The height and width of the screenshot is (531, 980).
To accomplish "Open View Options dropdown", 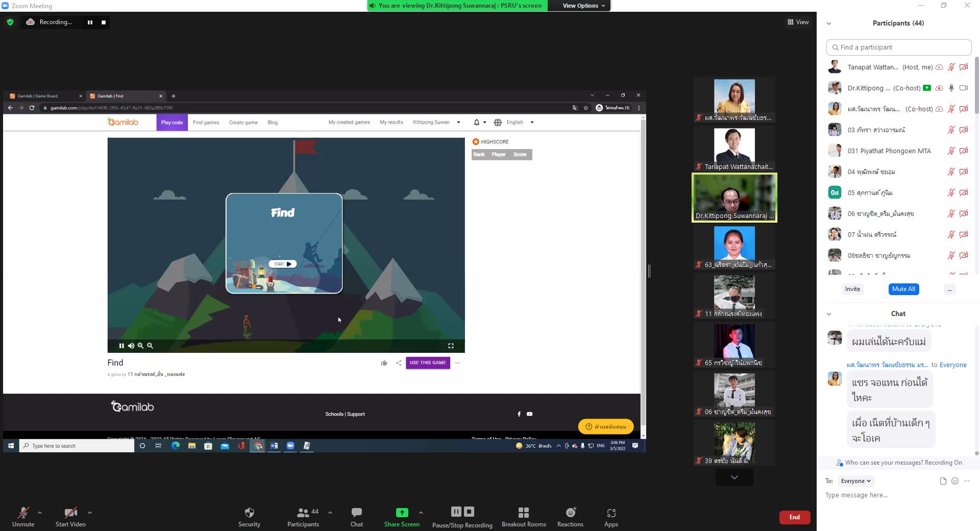I will [x=583, y=6].
